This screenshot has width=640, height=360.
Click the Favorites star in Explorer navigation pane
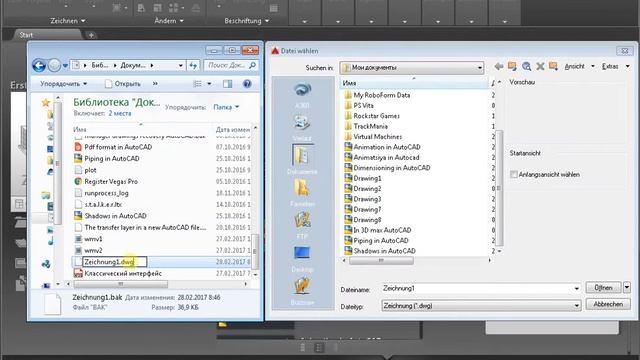(x=46, y=102)
